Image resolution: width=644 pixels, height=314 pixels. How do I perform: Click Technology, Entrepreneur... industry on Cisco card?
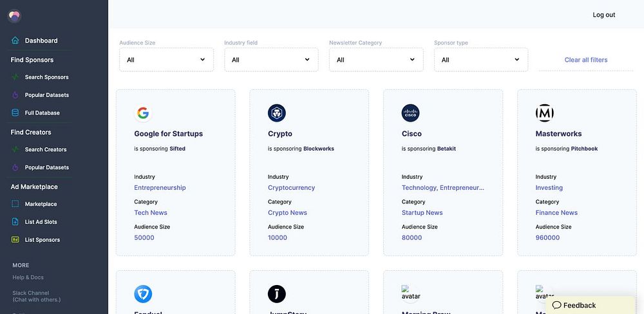pos(443,188)
